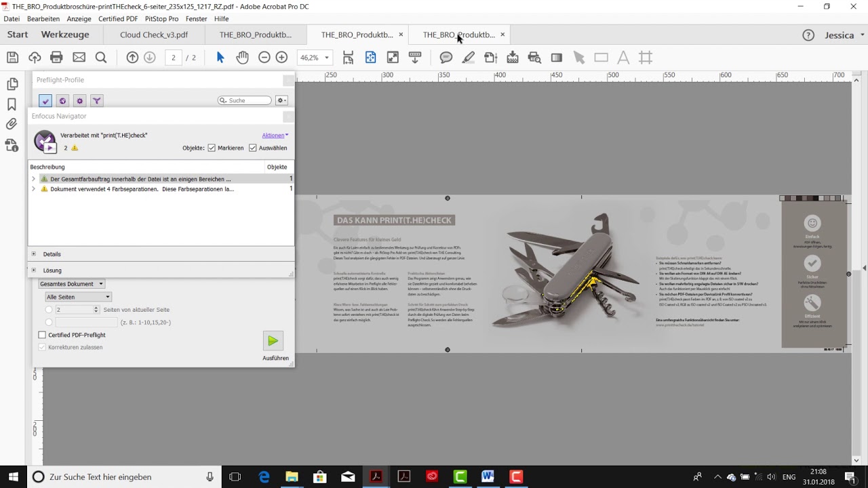The height and width of the screenshot is (488, 868).
Task: Open the Alle Seiten dropdown
Action: coord(78,297)
